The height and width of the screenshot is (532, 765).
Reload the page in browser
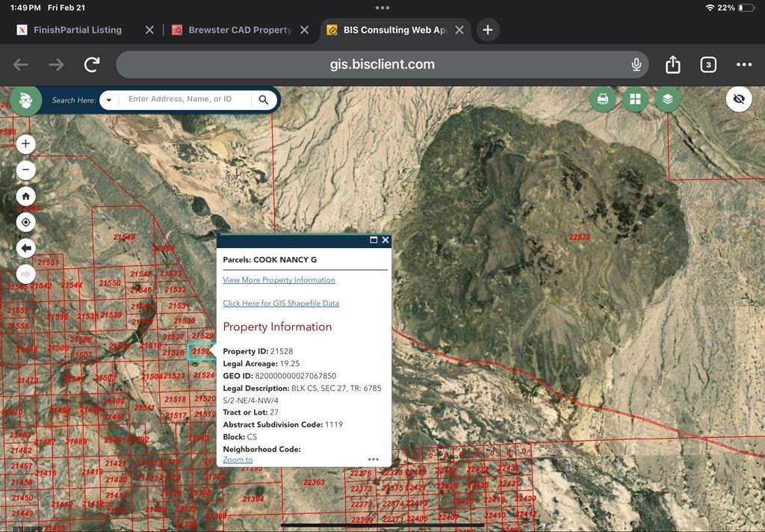(92, 65)
